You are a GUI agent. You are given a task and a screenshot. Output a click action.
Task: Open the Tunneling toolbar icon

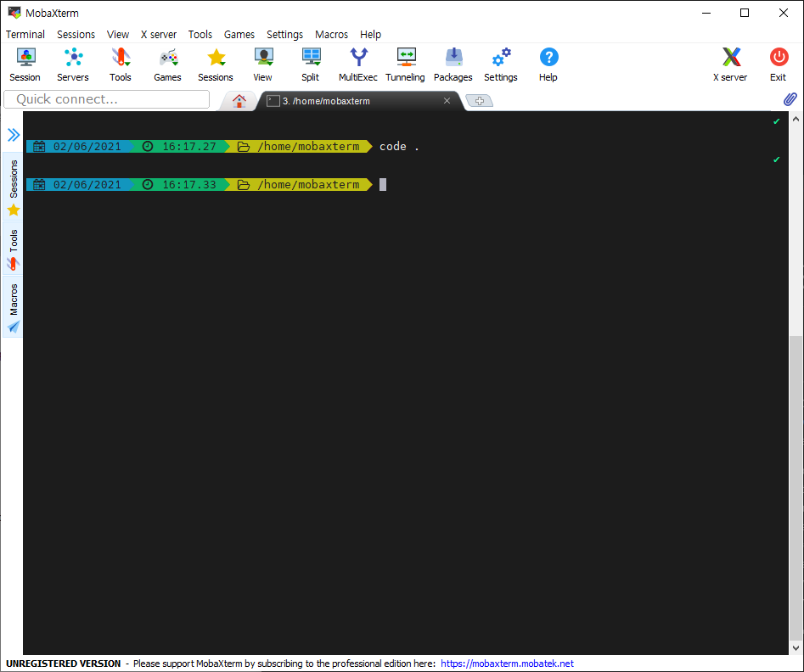[406, 64]
